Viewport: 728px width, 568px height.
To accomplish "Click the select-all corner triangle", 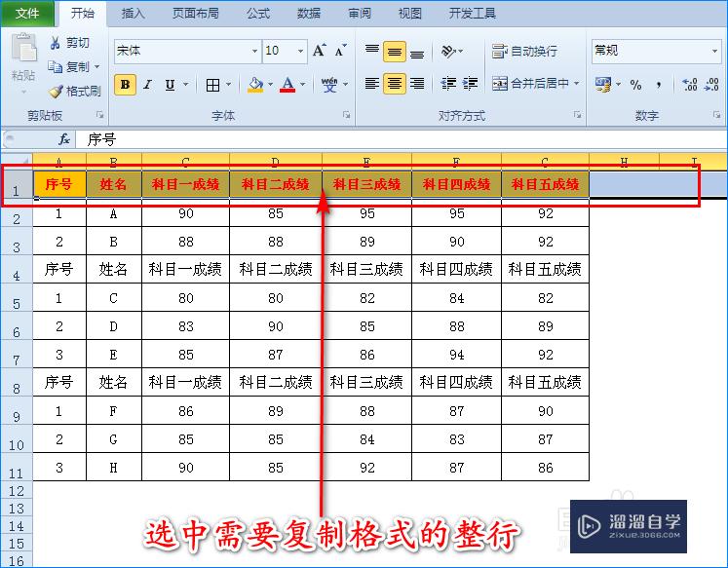I will click(27, 161).
